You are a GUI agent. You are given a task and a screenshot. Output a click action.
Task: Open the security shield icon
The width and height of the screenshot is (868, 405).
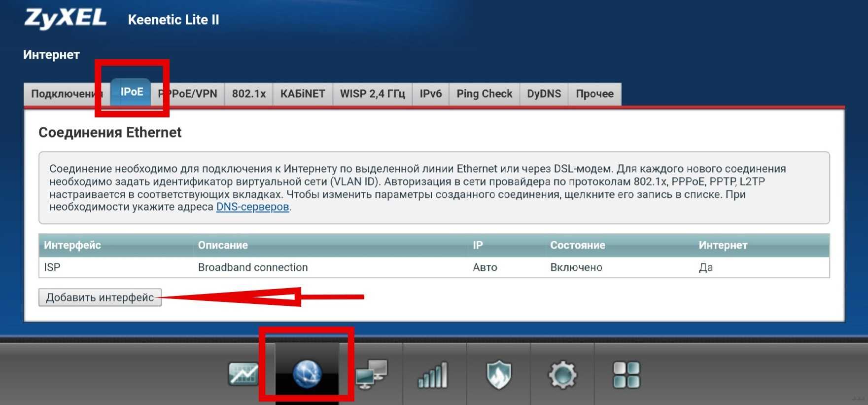pos(498,375)
